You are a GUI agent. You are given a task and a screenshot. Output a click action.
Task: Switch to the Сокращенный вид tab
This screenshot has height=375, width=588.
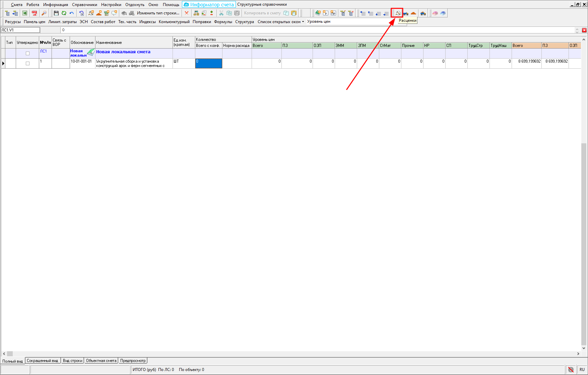(42, 361)
